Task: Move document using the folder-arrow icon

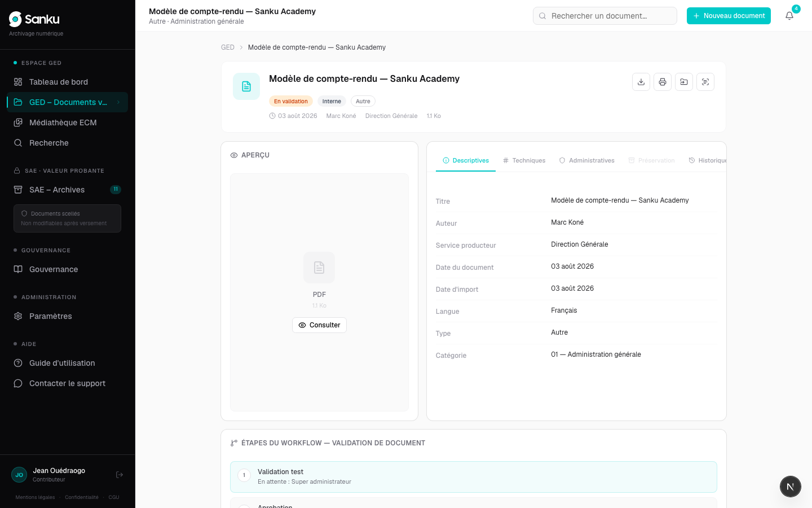Action: 684,82
